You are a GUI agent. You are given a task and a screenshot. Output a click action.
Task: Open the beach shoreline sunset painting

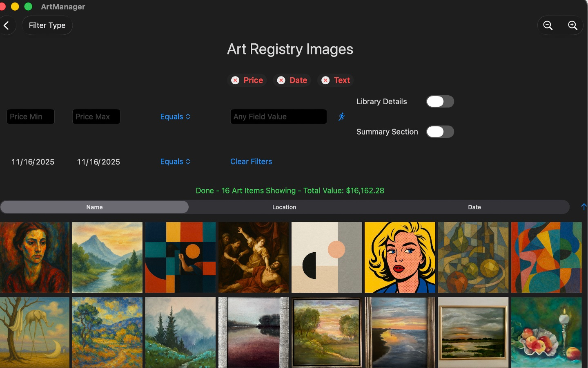pos(400,332)
